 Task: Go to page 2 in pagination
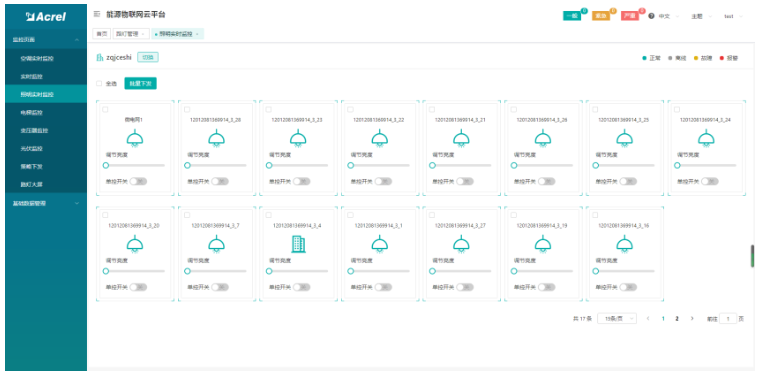pos(677,318)
